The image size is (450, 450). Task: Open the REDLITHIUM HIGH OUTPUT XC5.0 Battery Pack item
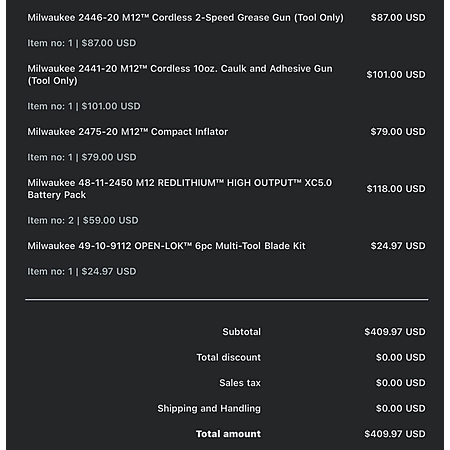point(180,189)
